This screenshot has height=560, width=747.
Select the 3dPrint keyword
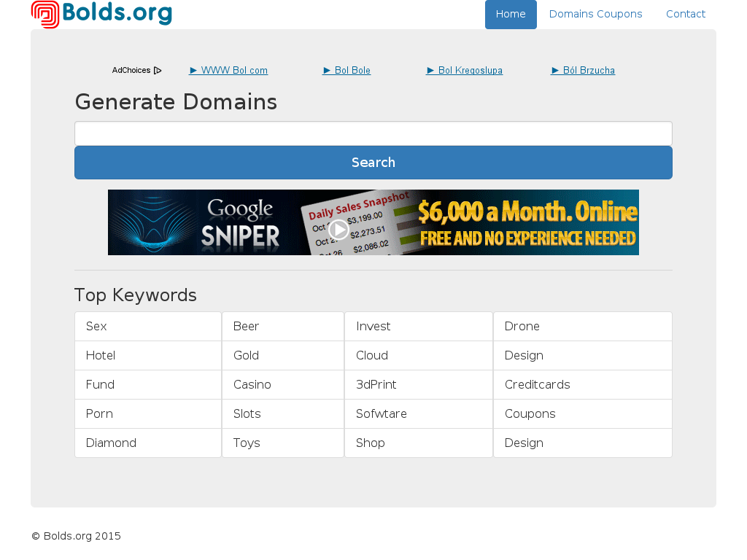pyautogui.click(x=419, y=385)
